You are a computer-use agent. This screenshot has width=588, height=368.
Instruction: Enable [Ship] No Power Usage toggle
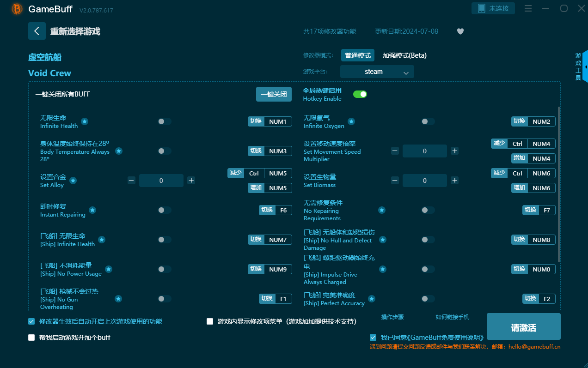[x=165, y=269]
